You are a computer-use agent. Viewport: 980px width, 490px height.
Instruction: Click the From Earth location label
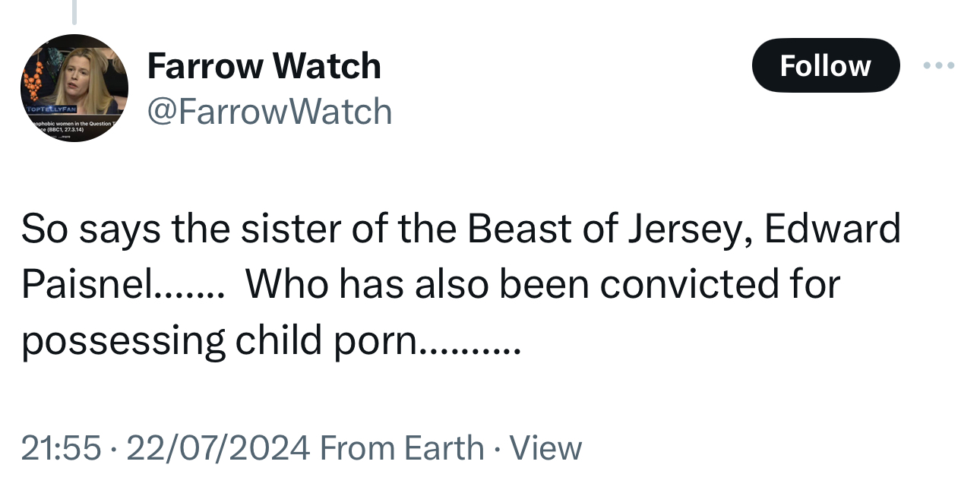point(402,447)
